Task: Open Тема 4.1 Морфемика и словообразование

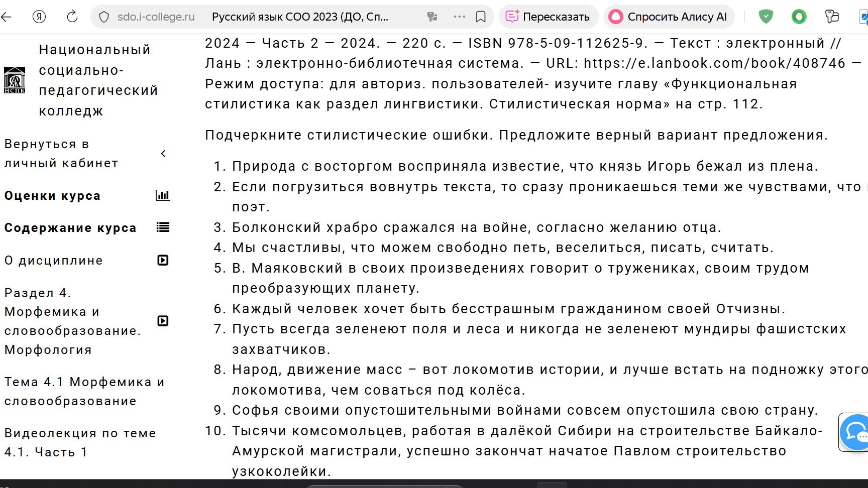Action: (84, 392)
